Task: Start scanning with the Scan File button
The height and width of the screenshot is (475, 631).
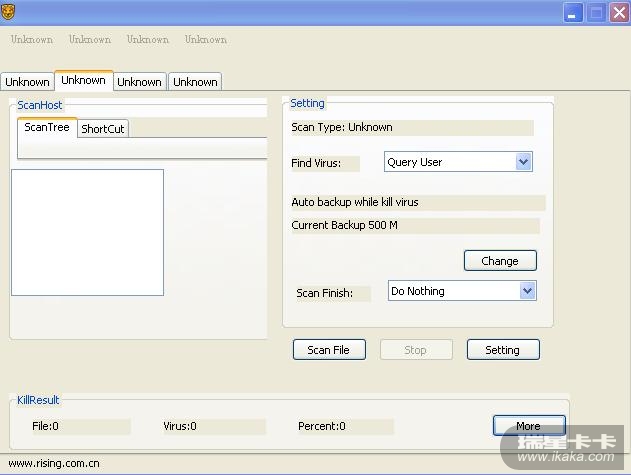Action: (x=328, y=350)
